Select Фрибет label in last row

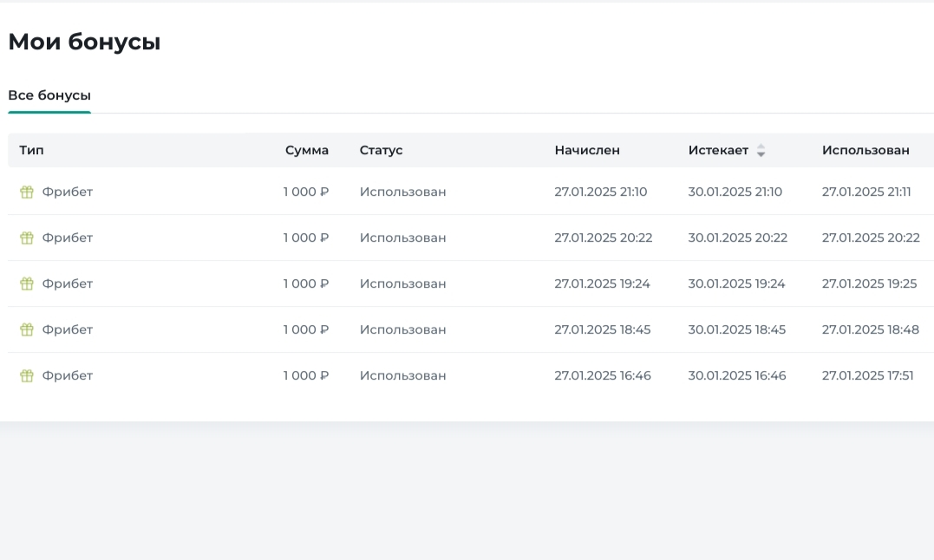[68, 375]
